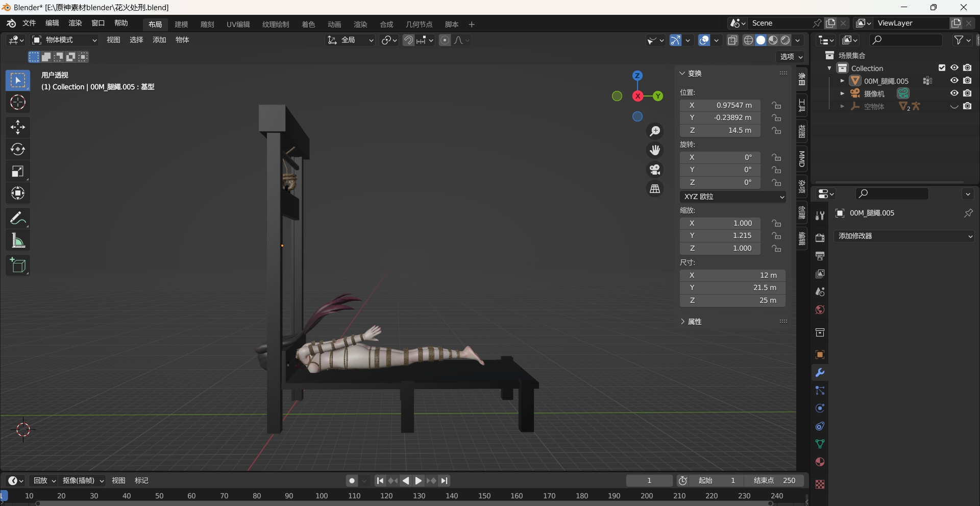Viewport: 980px width, 506px height.
Task: Switch to the 建模 workspace tab
Action: coord(181,25)
